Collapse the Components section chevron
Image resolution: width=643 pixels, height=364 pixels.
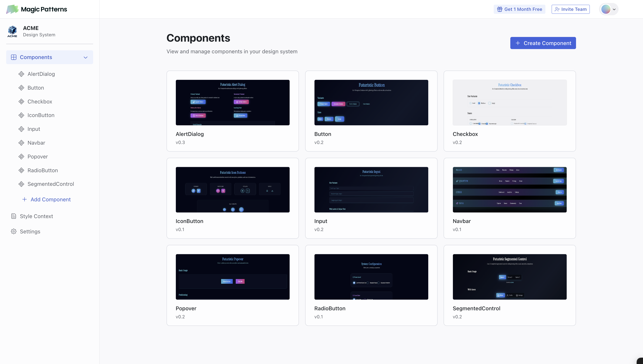tap(86, 57)
